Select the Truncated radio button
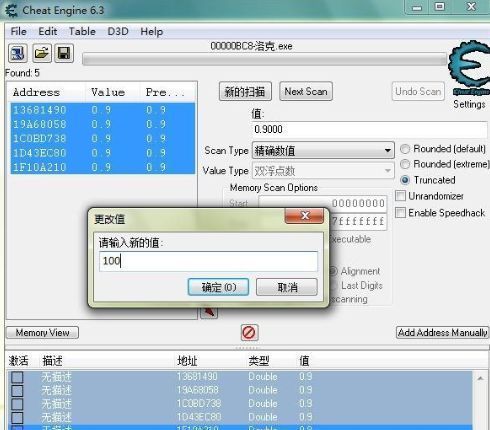The height and width of the screenshot is (430, 490). coord(405,180)
